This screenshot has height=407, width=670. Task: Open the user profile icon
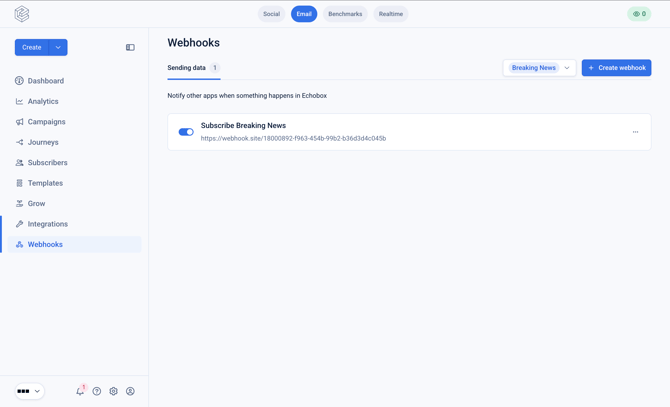click(130, 391)
